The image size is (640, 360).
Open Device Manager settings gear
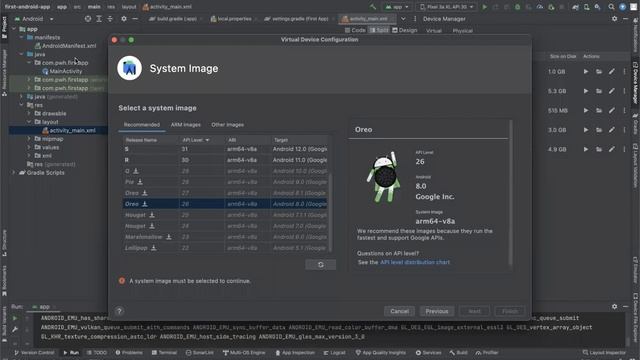coord(614,19)
